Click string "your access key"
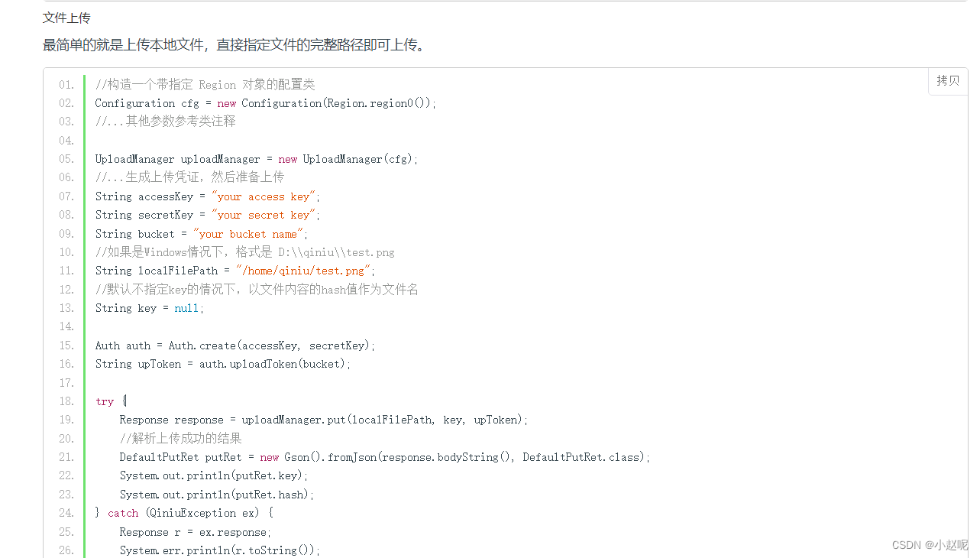 click(x=264, y=196)
